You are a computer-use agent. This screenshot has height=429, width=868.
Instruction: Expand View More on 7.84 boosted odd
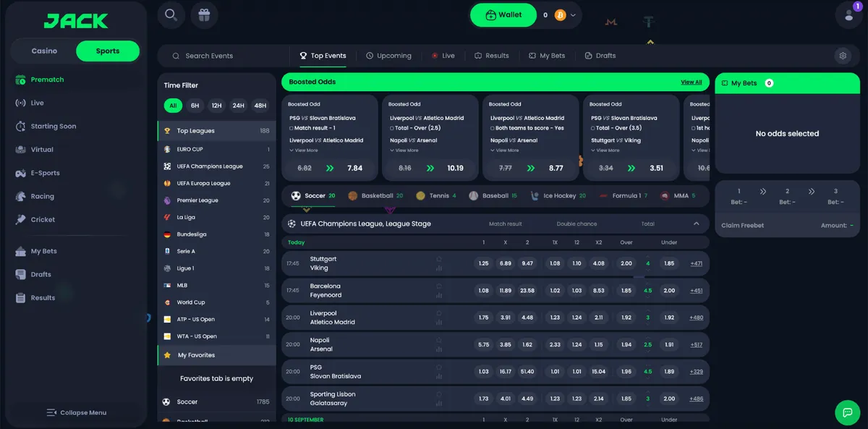click(x=304, y=150)
